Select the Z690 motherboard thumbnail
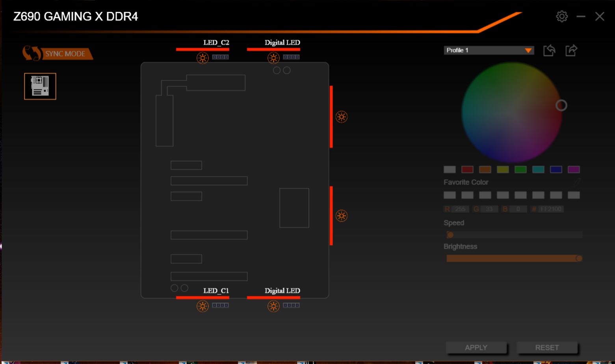The height and width of the screenshot is (364, 615). (x=40, y=86)
